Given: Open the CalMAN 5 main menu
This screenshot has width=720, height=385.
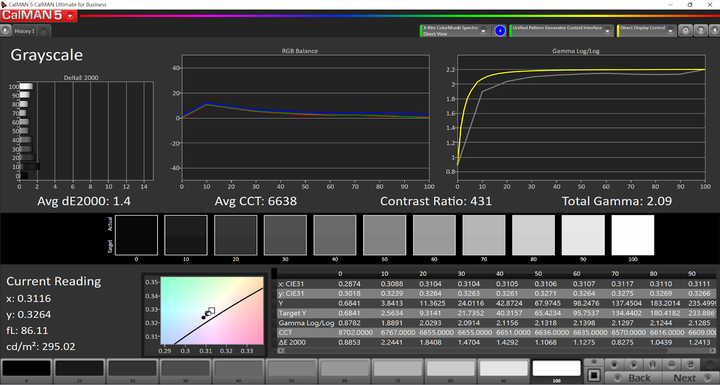Looking at the screenshot, I should [39, 15].
